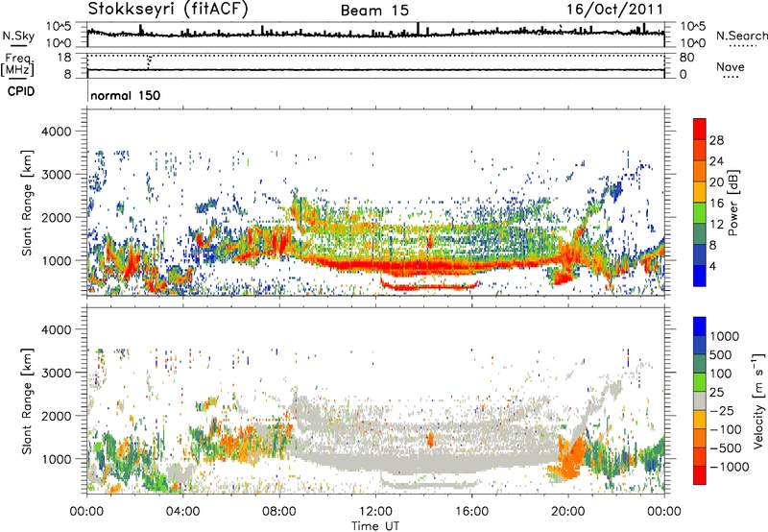Click the noise spike near 14:00 in sky-noise plot
Viewport: 768px width, 532px height.
[418, 29]
